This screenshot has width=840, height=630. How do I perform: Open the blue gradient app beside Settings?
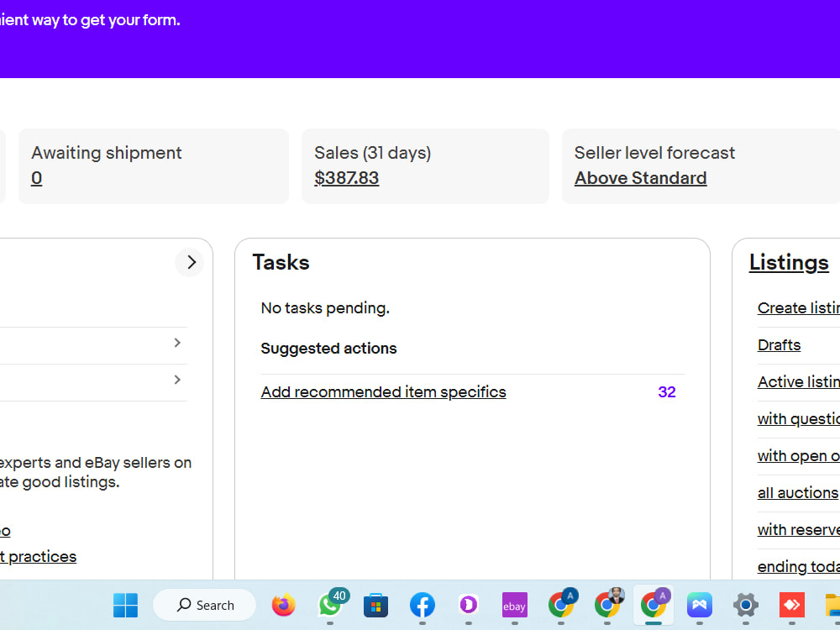click(x=700, y=606)
